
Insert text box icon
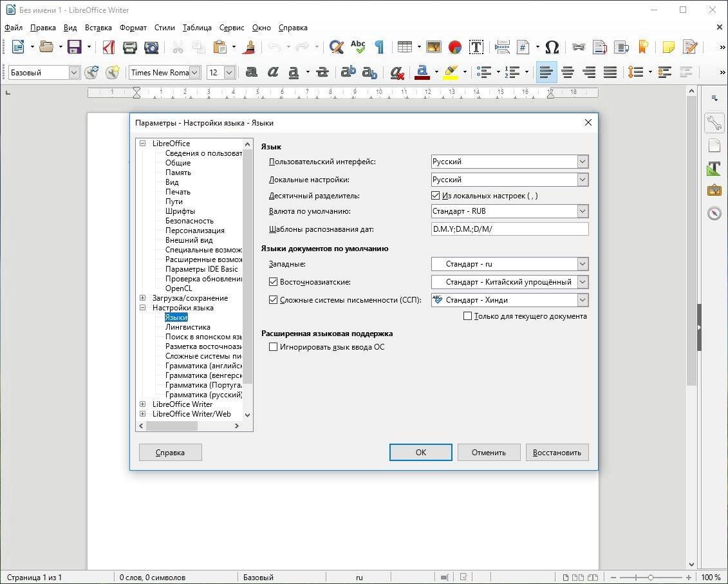point(476,47)
